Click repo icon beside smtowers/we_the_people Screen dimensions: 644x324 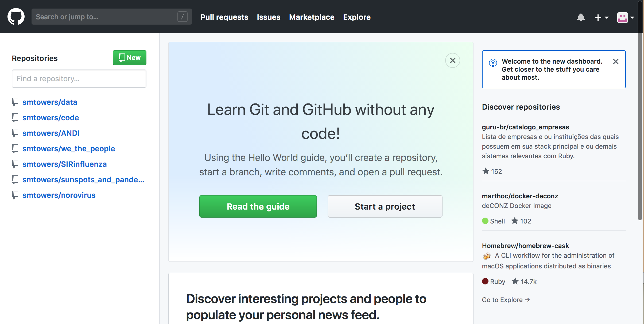click(15, 149)
